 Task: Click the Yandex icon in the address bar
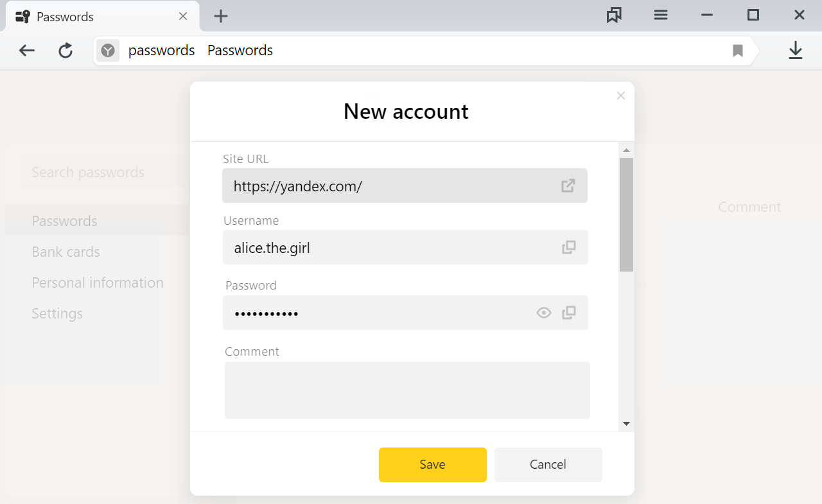[x=108, y=51]
